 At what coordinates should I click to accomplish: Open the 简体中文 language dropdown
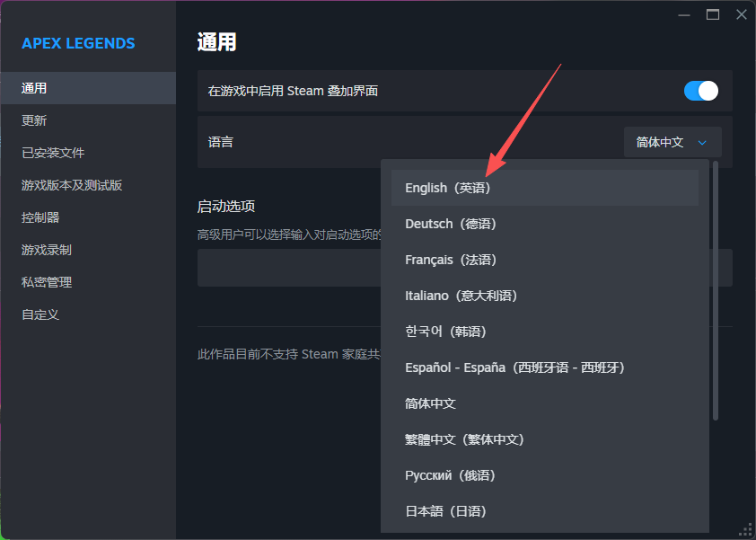click(672, 142)
